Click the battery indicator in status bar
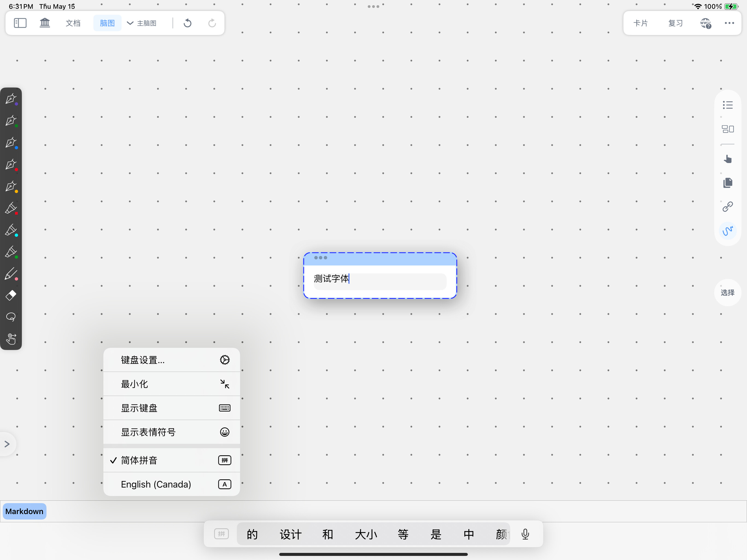 pyautogui.click(x=731, y=6)
